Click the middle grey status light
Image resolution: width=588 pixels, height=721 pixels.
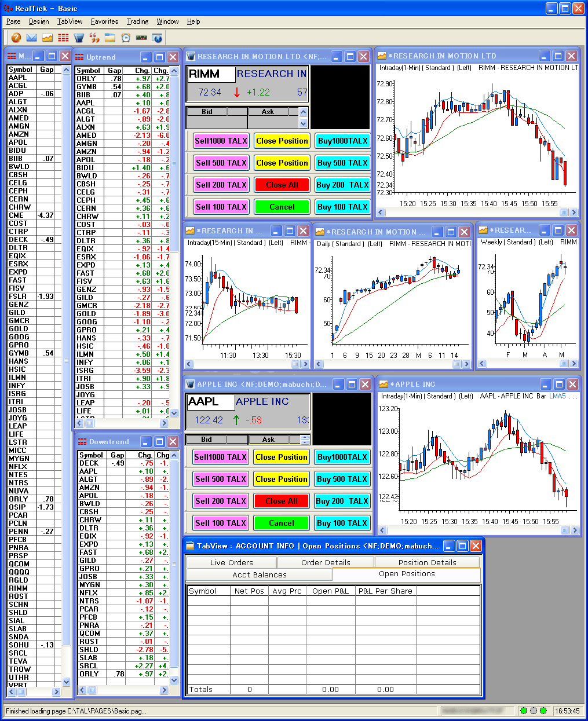click(533, 711)
